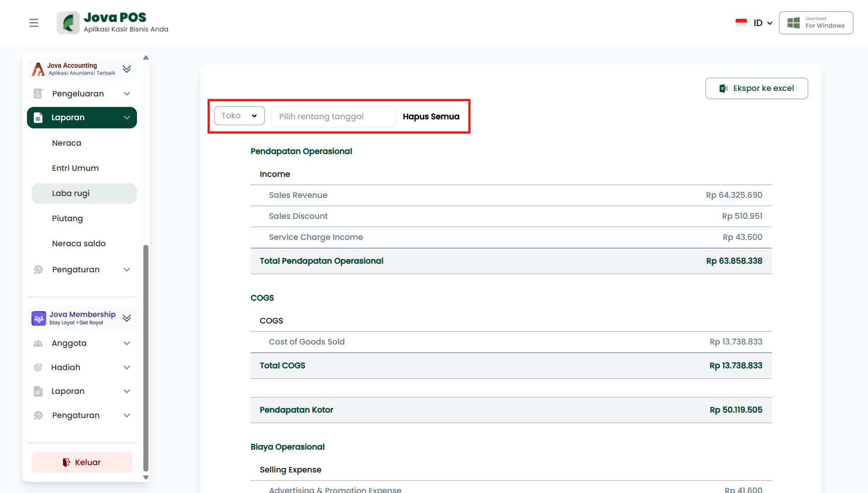The image size is (868, 493).
Task: Open the ID language dropdown
Action: coord(763,23)
